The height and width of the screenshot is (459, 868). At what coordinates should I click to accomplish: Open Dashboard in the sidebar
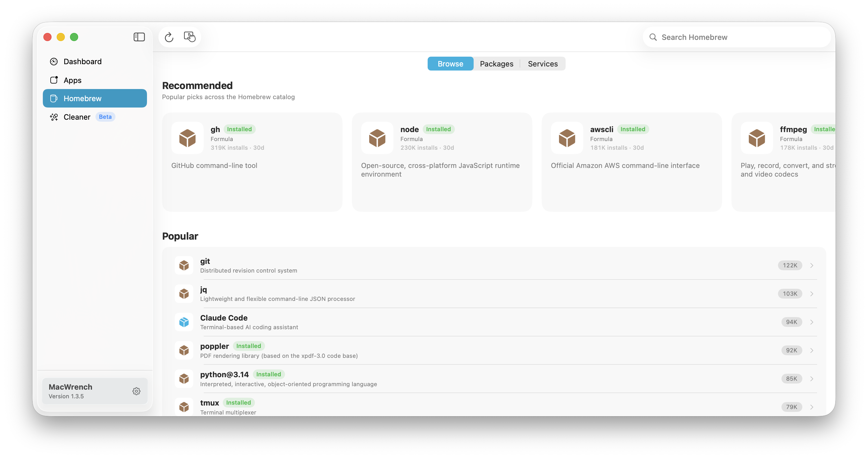point(95,62)
